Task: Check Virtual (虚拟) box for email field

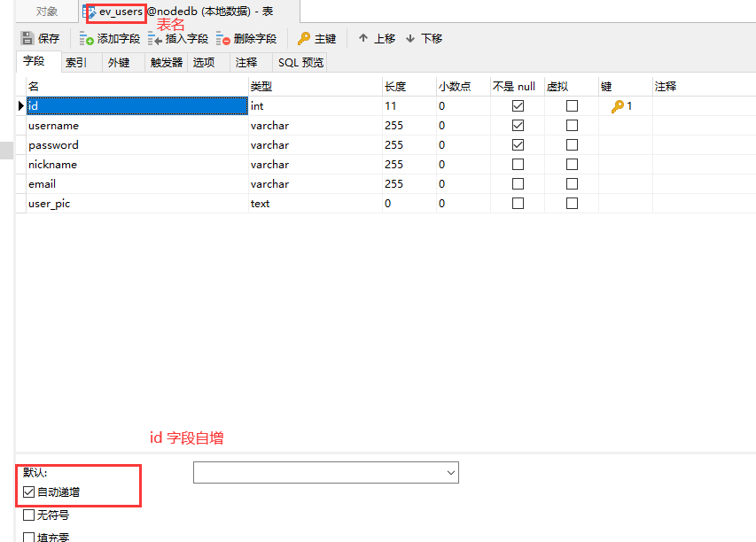Action: tap(572, 184)
